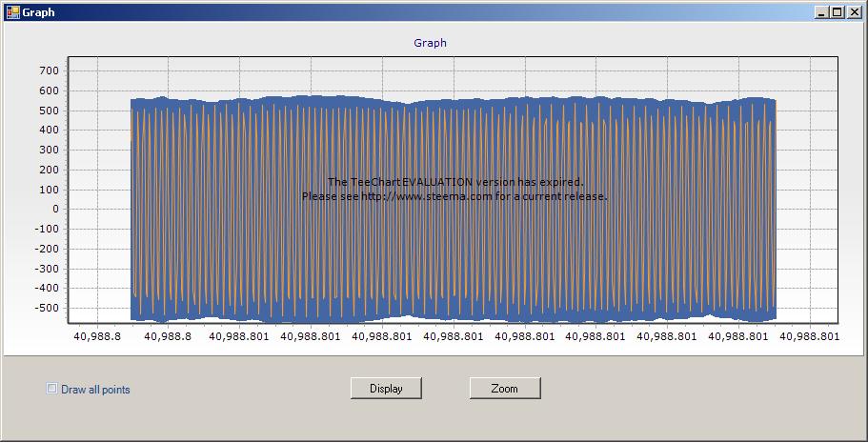The width and height of the screenshot is (868, 443).
Task: Click the Graph title bar text
Action: click(x=38, y=12)
